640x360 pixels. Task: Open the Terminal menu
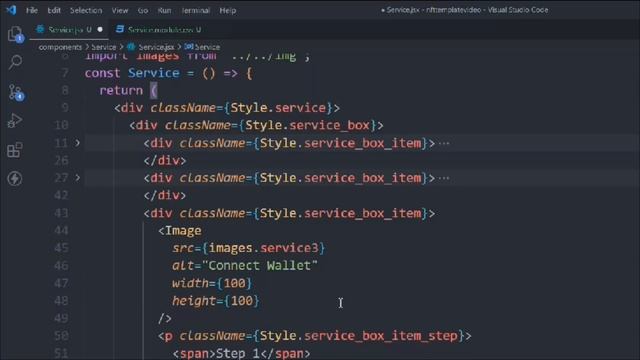[x=195, y=10]
